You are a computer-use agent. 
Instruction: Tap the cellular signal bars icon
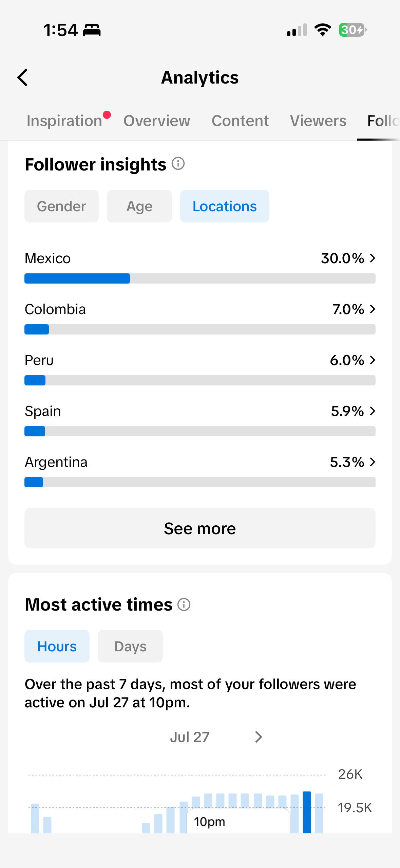(297, 30)
